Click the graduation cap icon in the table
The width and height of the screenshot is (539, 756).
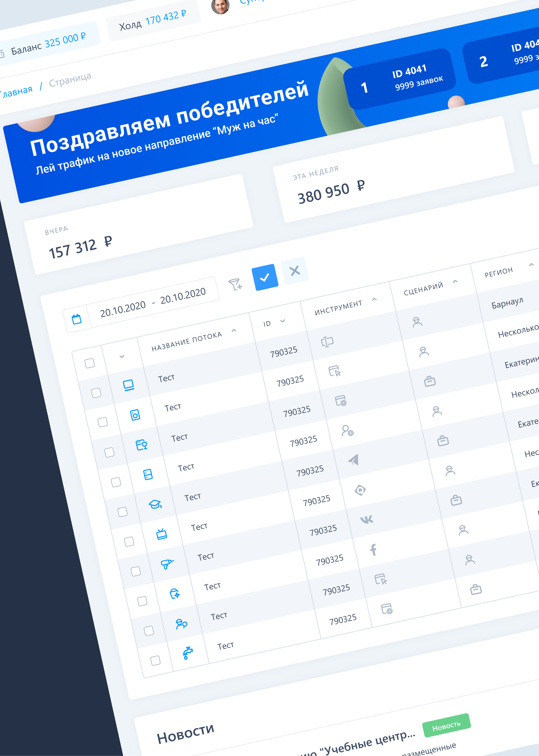[155, 504]
